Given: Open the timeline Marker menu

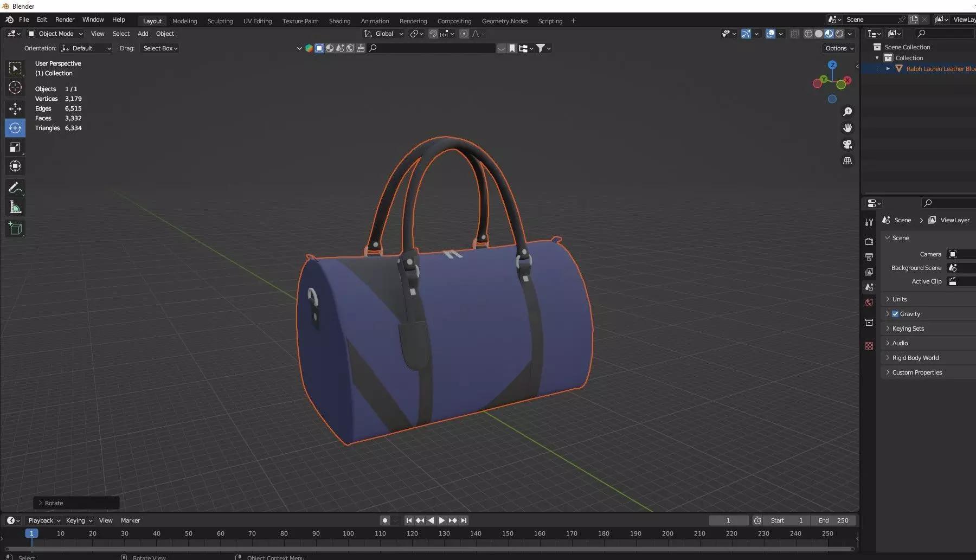Looking at the screenshot, I should (x=130, y=520).
